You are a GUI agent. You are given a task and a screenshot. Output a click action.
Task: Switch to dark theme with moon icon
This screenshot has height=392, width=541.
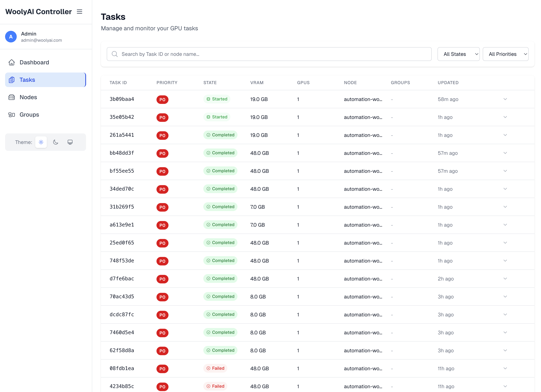56,142
